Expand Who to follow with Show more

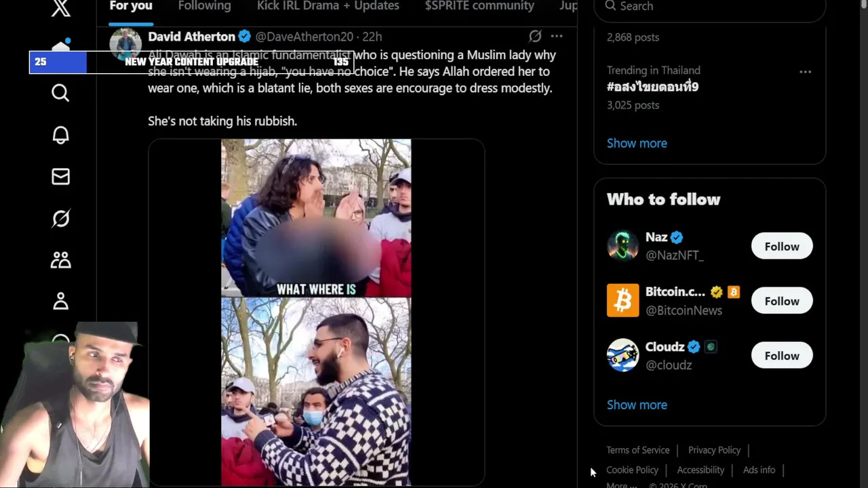pos(637,405)
